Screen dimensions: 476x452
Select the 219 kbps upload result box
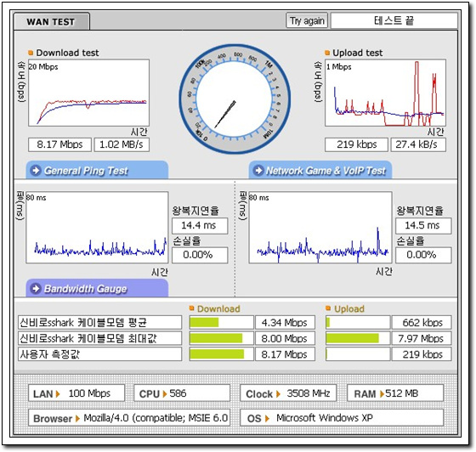pos(356,144)
